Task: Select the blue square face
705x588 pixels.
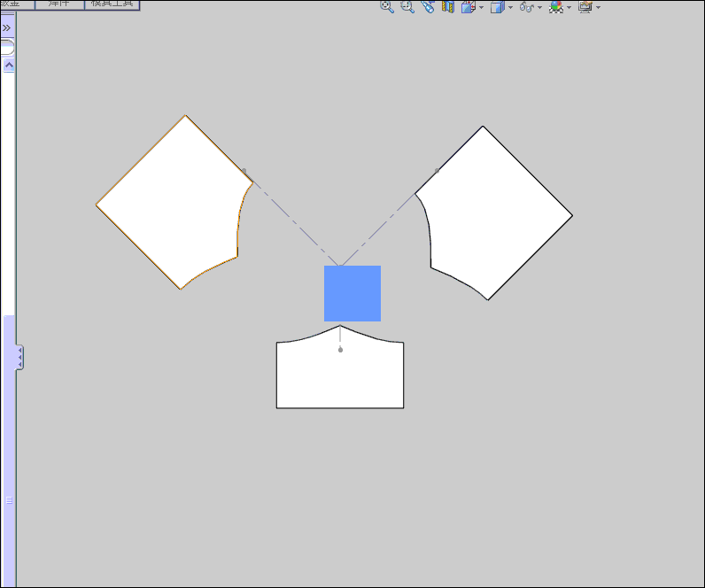Action: coord(352,293)
